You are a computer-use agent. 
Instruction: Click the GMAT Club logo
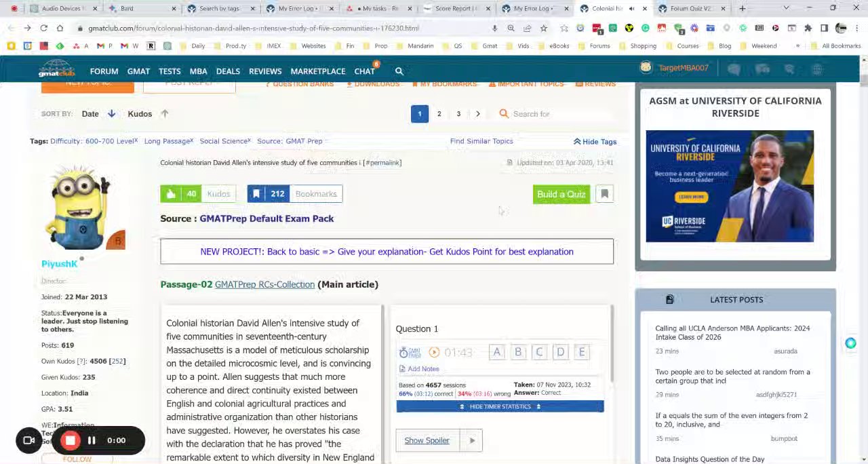point(56,70)
